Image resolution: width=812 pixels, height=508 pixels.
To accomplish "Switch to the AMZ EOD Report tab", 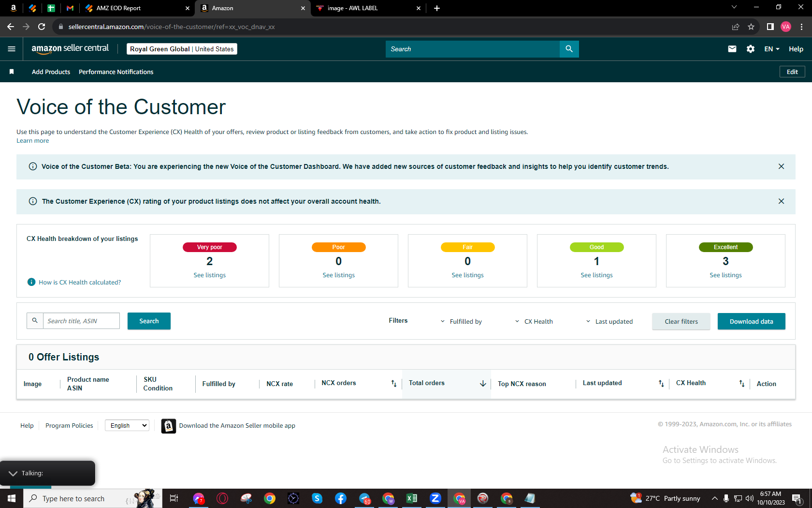I will pyautogui.click(x=137, y=8).
